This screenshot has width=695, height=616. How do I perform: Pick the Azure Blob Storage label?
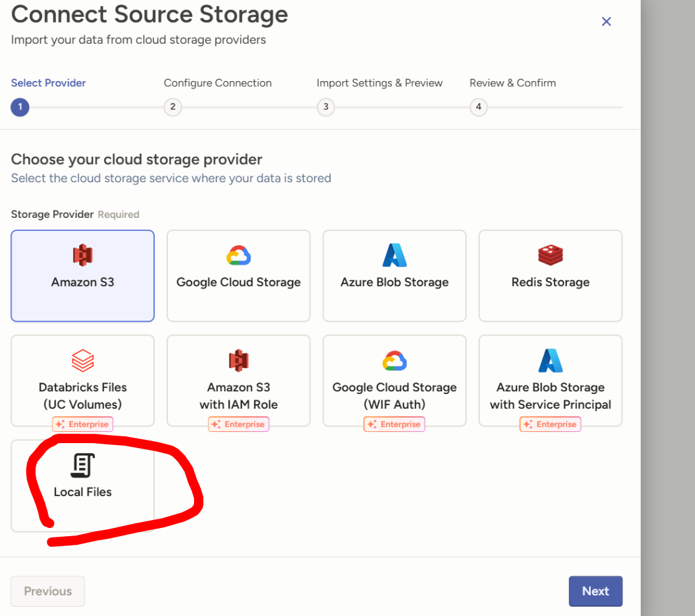[394, 282]
